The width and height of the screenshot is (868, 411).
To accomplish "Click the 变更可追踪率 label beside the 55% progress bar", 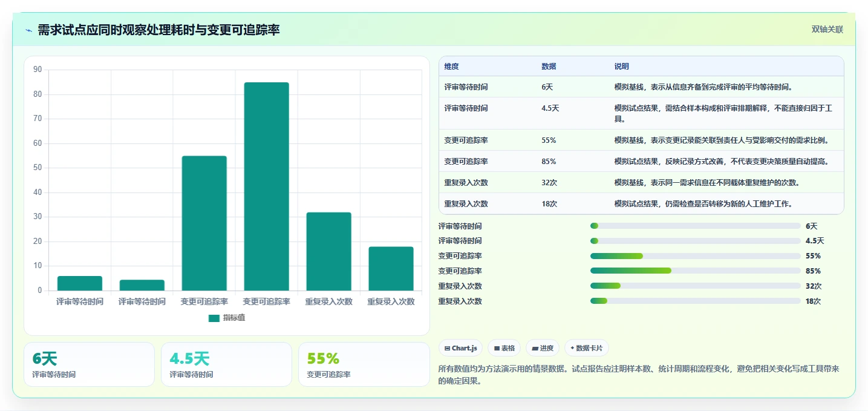I will tap(460, 256).
